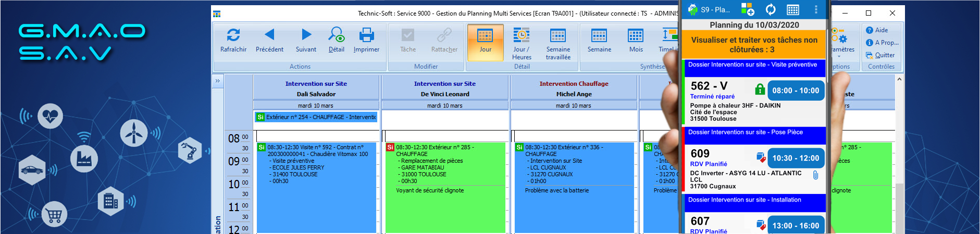Refresh the planning with Rafraîchir
This screenshot has height=234, width=980.
[233, 40]
